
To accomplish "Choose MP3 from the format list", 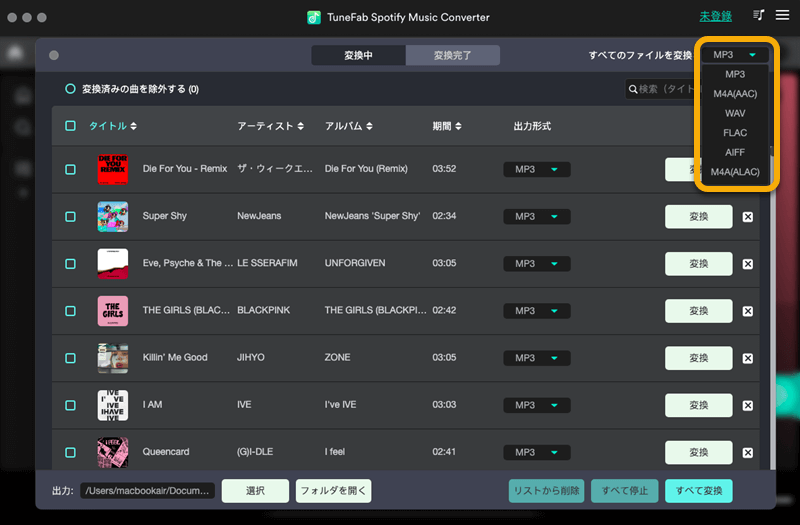I will pyautogui.click(x=735, y=74).
